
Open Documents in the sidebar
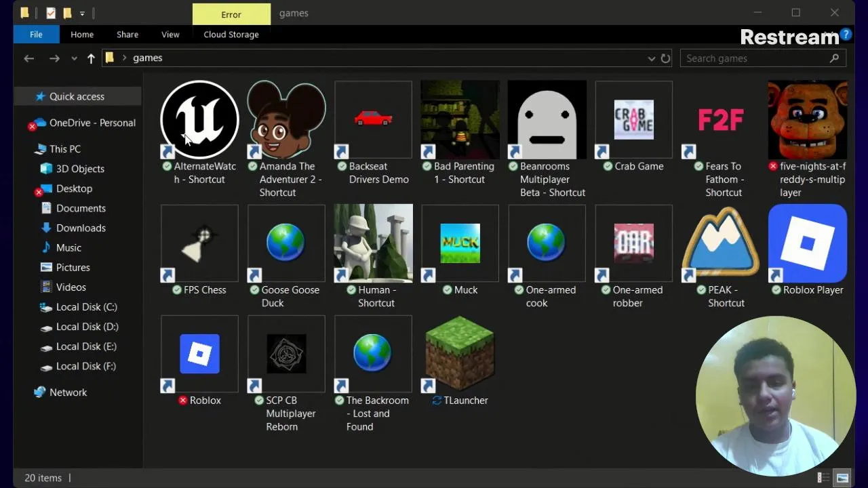[x=81, y=208]
